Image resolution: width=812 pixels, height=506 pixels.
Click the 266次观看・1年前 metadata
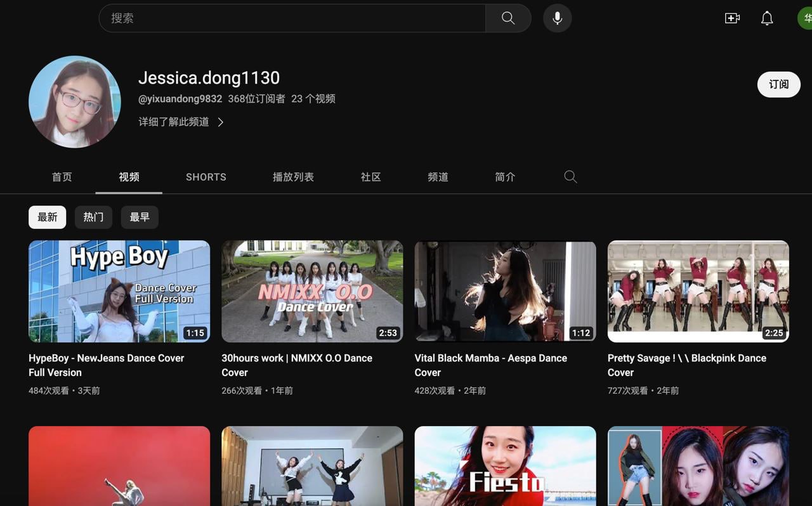coord(257,391)
